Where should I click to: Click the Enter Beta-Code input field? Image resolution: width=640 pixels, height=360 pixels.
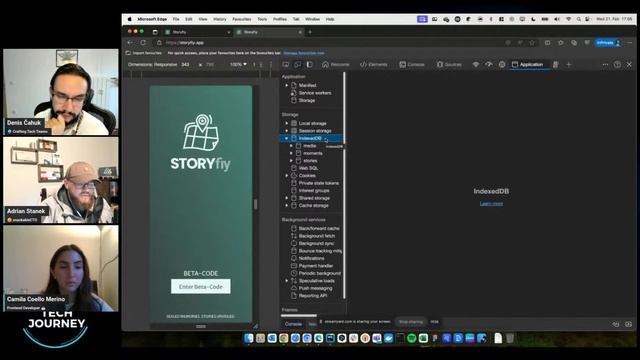point(200,287)
